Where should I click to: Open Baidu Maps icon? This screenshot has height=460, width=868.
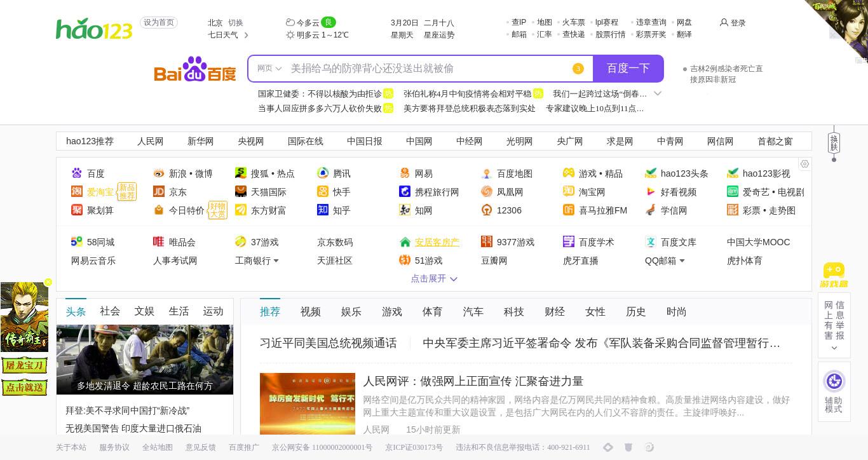[487, 173]
